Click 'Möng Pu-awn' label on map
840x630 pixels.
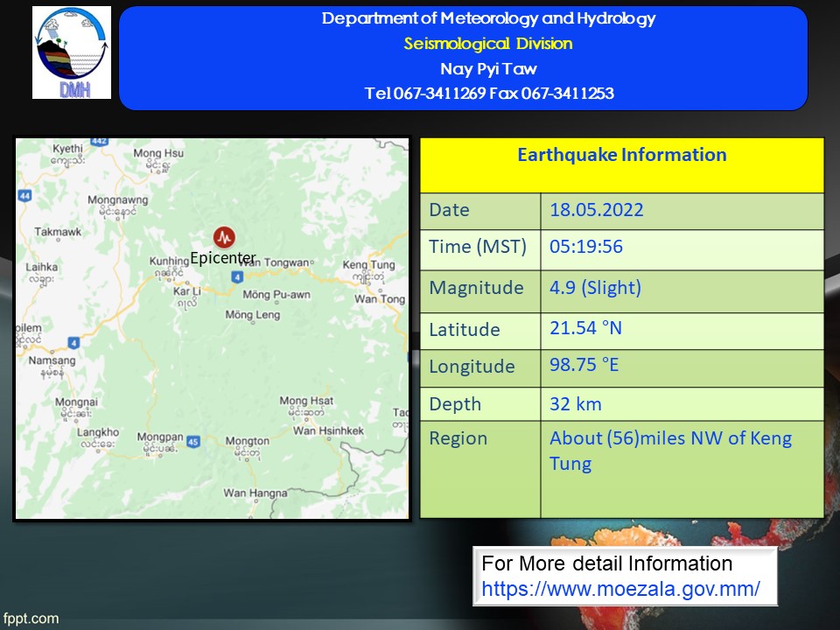tap(276, 295)
